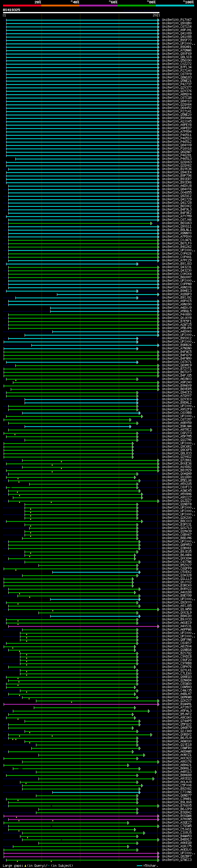197x868 pixels.
Task: Click the purple ~60% identity legend segment
Action: click(x=99, y=6)
